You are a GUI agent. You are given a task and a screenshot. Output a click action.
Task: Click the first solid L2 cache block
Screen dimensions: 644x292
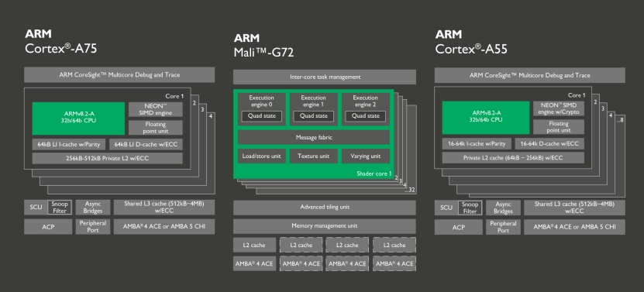[x=254, y=245]
